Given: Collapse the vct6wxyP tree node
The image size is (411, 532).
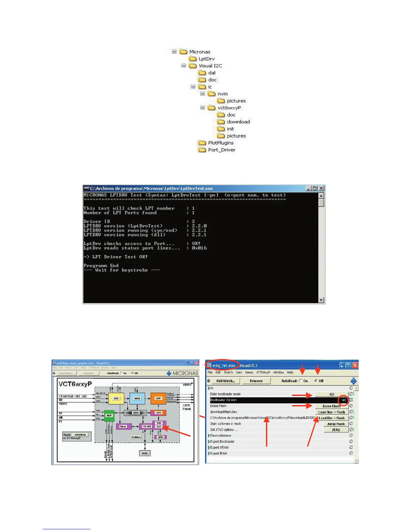Looking at the screenshot, I should pyautogui.click(x=202, y=108).
